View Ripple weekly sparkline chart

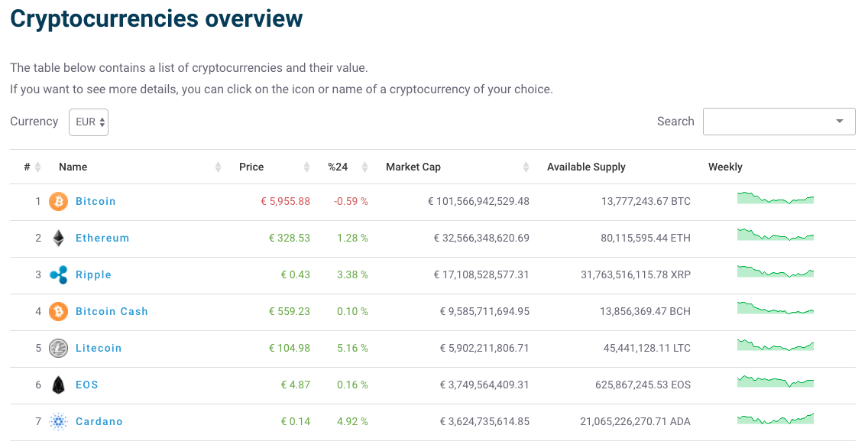point(776,271)
